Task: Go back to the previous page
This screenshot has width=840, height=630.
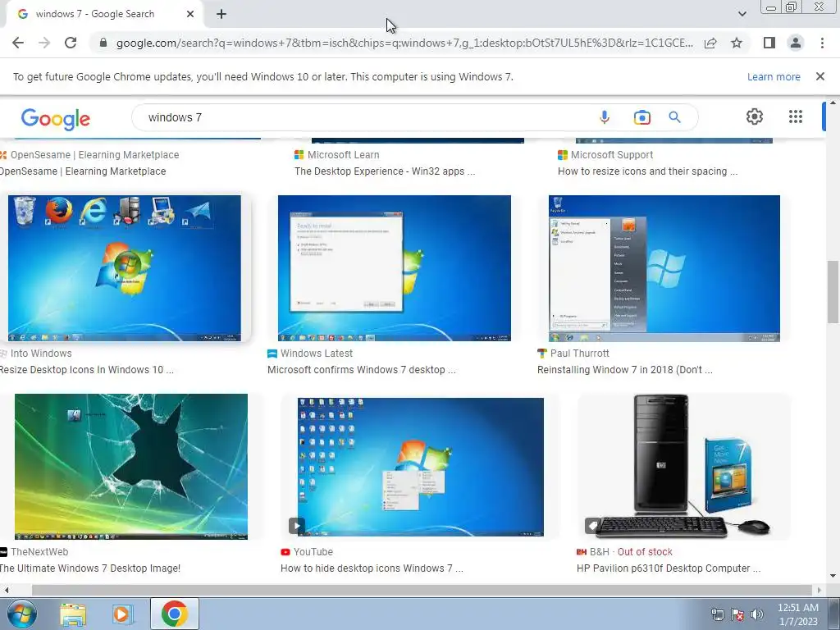Action: click(18, 43)
